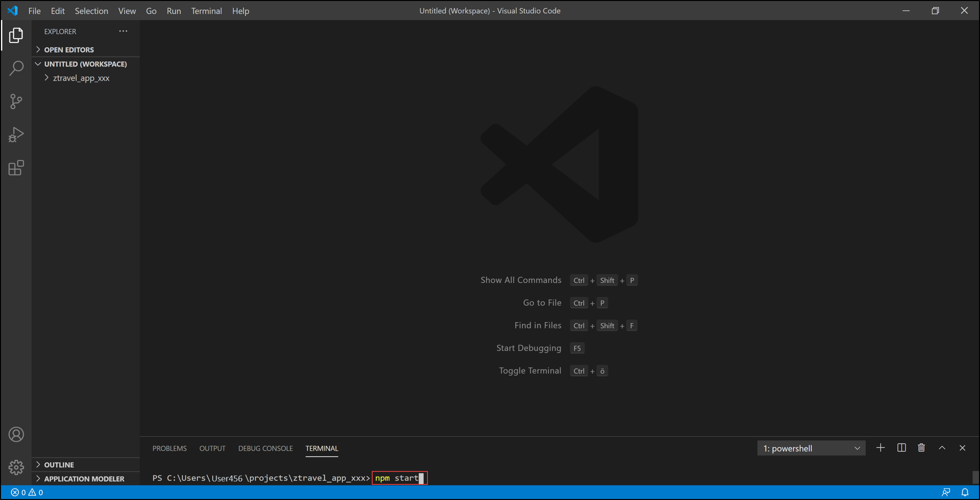Click the Go to File text

point(542,303)
